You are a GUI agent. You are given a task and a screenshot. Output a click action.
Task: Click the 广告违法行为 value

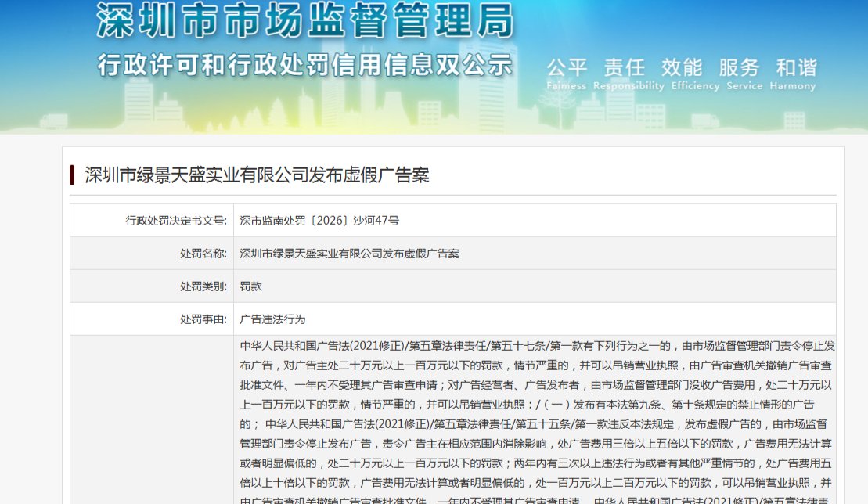272,319
